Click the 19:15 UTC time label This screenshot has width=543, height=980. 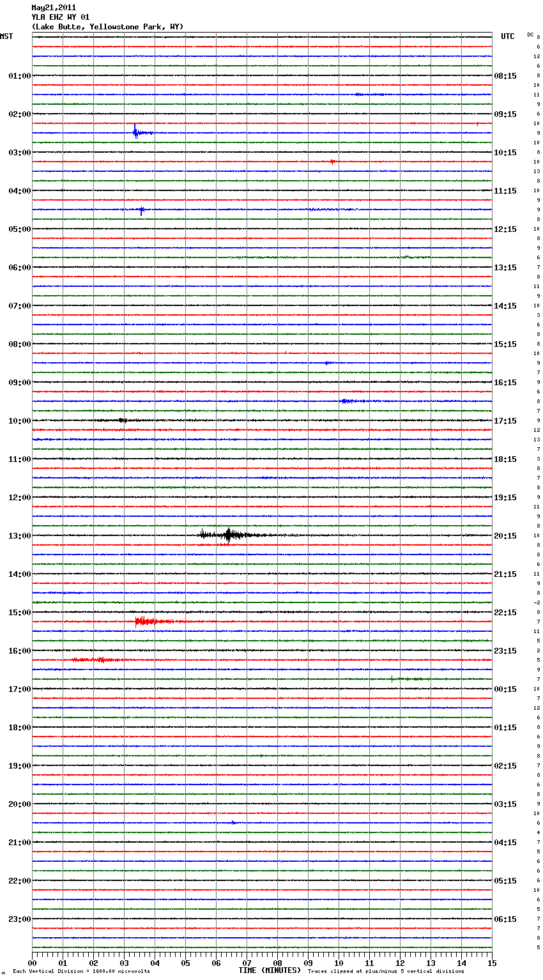pos(505,498)
